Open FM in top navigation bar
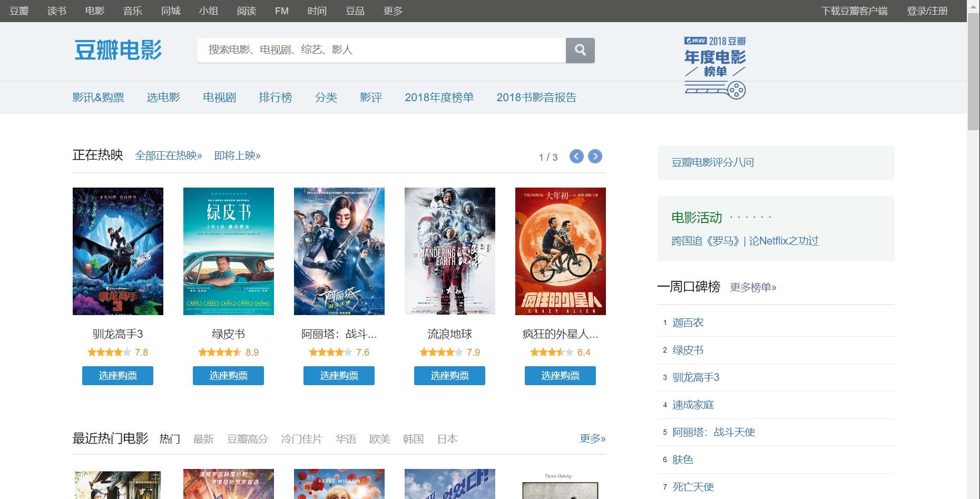The height and width of the screenshot is (499, 980). (282, 11)
